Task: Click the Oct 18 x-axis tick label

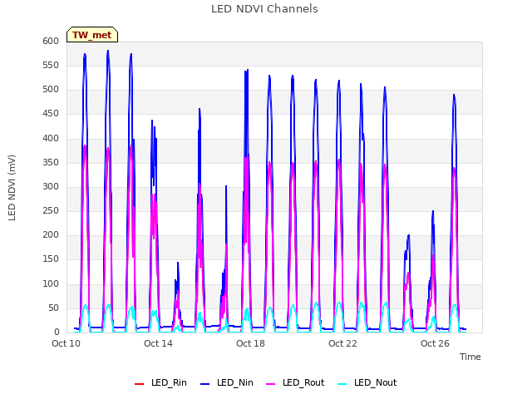Action: [250, 343]
